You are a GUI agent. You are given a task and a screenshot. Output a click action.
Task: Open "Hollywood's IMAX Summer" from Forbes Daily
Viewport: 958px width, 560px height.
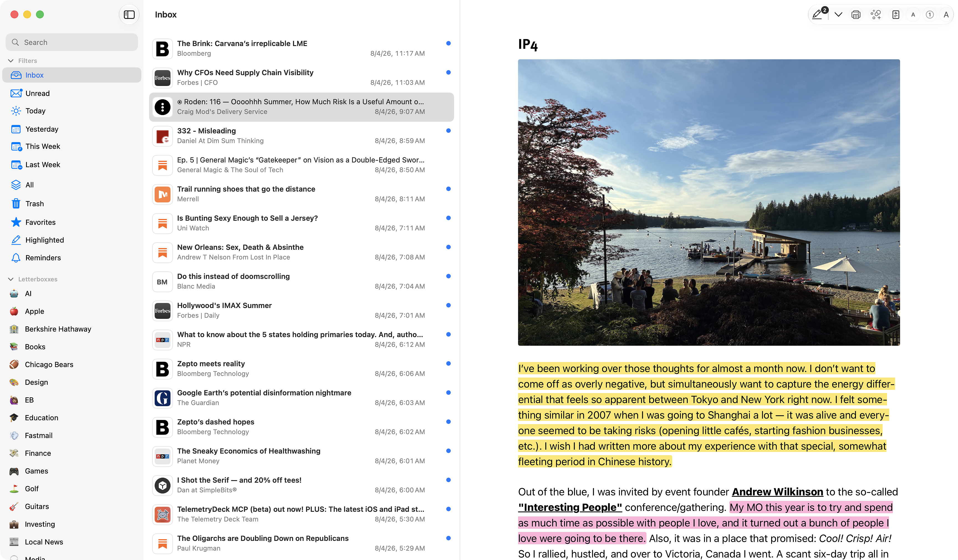point(302,310)
